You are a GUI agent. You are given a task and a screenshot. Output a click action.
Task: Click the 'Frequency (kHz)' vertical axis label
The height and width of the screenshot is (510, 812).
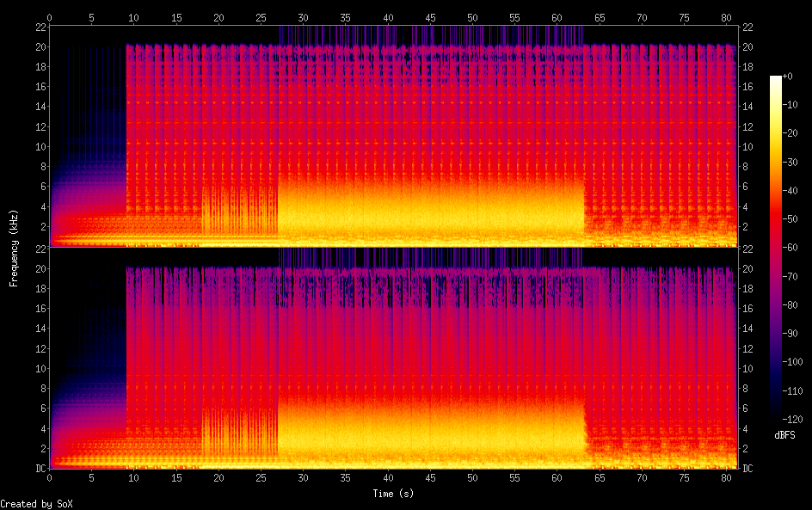[x=14, y=247]
